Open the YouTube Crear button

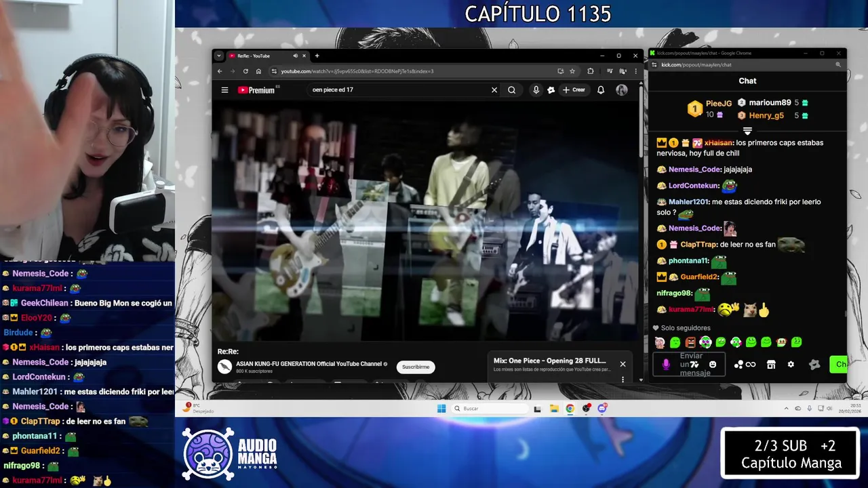(574, 90)
